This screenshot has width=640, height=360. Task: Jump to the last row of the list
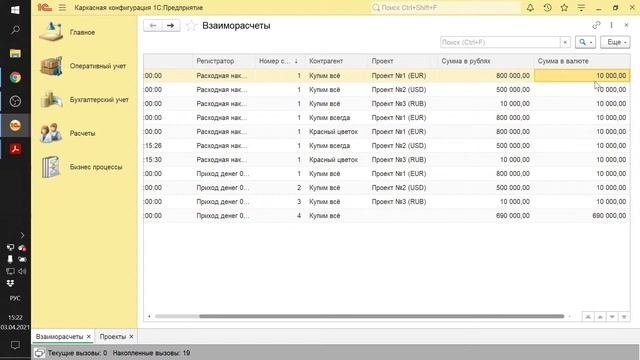624,317
